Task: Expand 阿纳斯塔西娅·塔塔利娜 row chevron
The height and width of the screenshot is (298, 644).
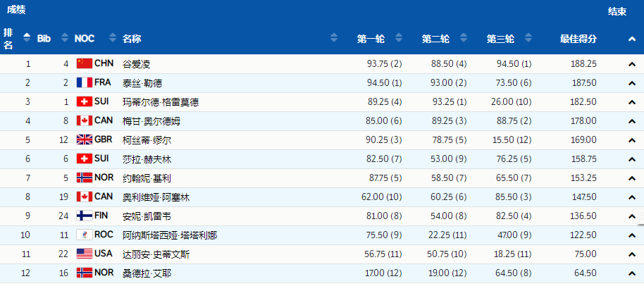Action: click(x=632, y=235)
